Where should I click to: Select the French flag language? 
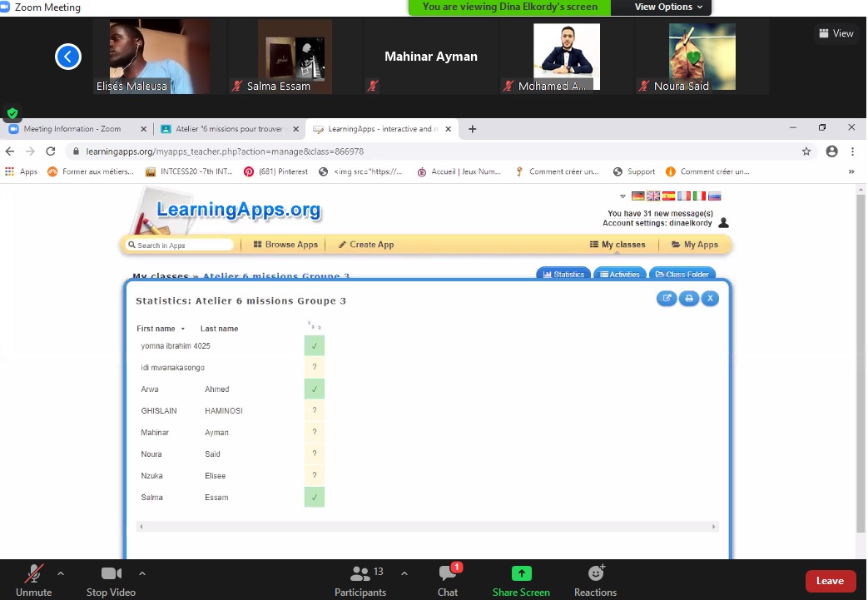684,196
